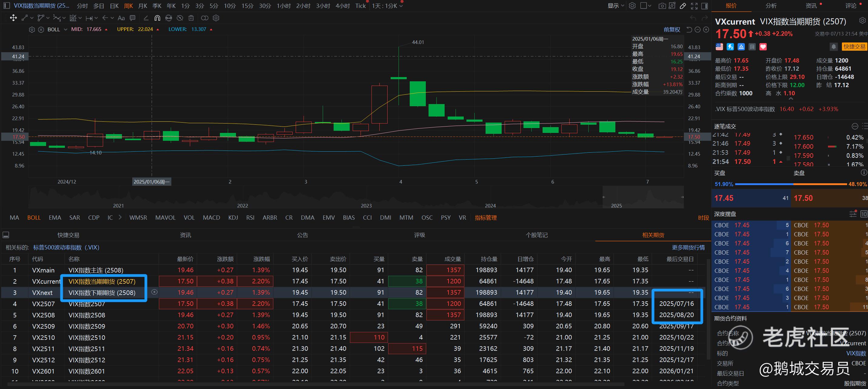Screen dimensions: 868x389
Task: Toggle left sidebar panel icon
Action: pyautogui.click(x=6, y=6)
